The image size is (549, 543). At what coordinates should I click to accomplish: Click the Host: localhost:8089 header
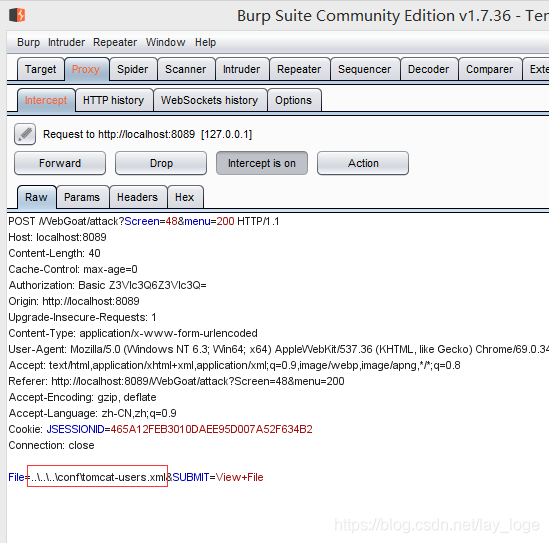pyautogui.click(x=57, y=237)
